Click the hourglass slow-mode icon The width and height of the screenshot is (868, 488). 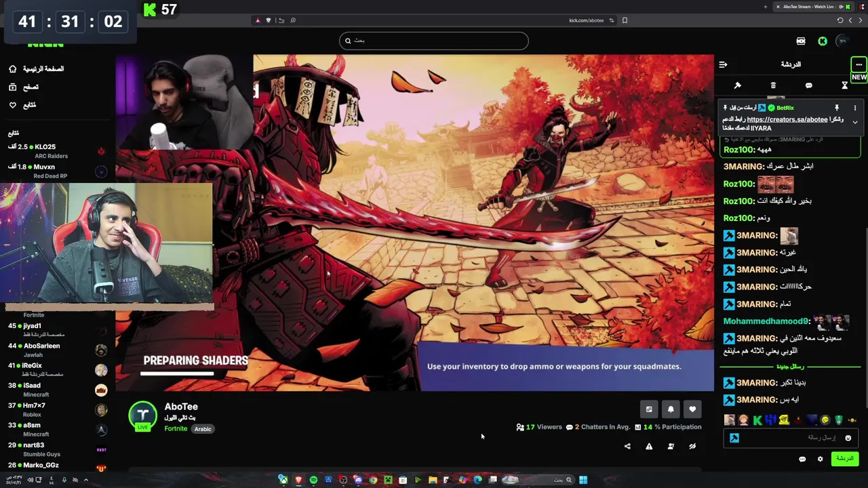click(844, 85)
